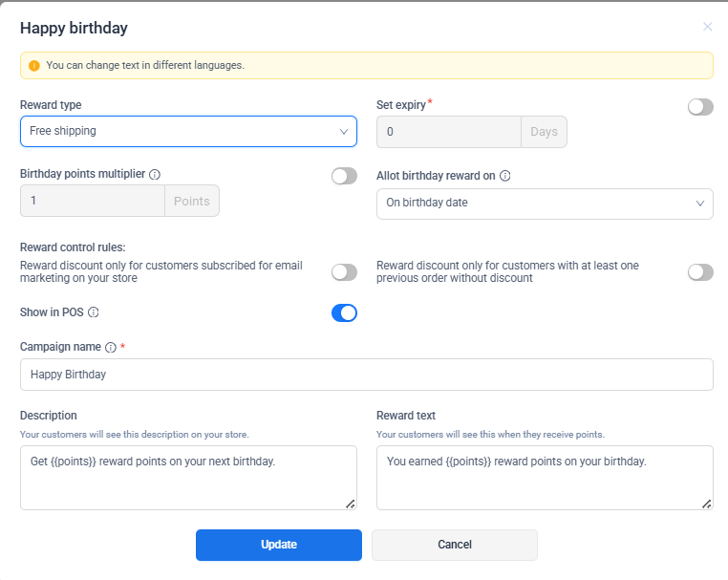The image size is (728, 580).
Task: Click the Campaign name input field
Action: 367,375
